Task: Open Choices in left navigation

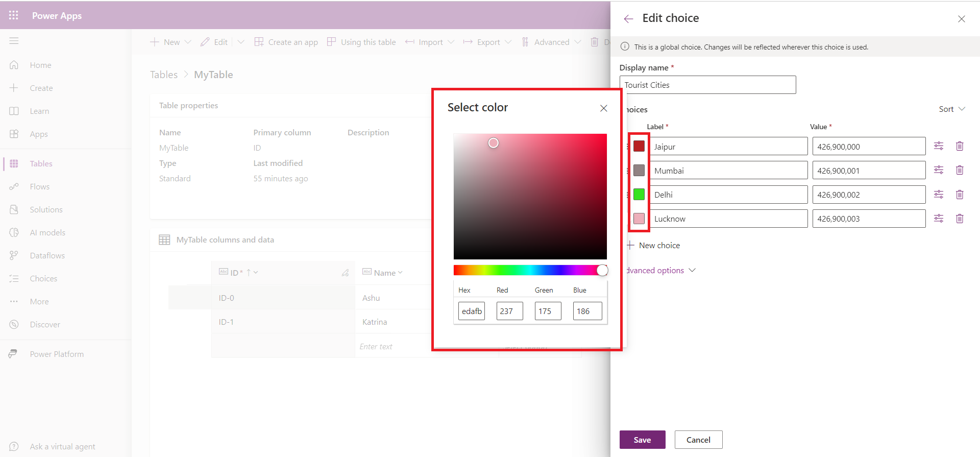Action: [43, 279]
